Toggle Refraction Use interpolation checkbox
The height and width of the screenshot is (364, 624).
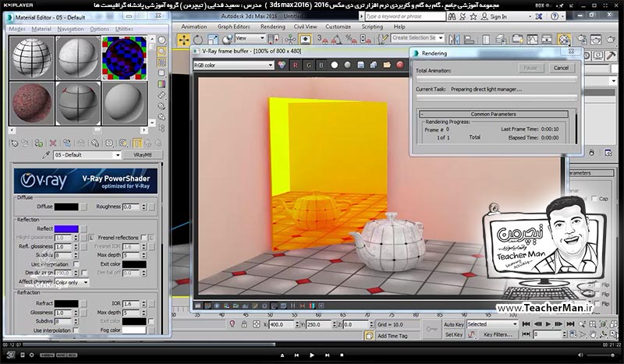click(x=76, y=330)
